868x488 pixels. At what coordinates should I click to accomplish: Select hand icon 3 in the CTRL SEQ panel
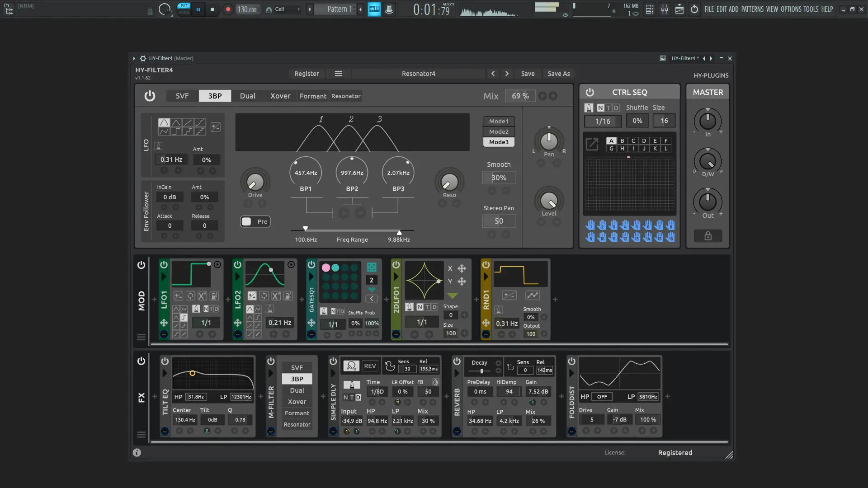tap(613, 225)
